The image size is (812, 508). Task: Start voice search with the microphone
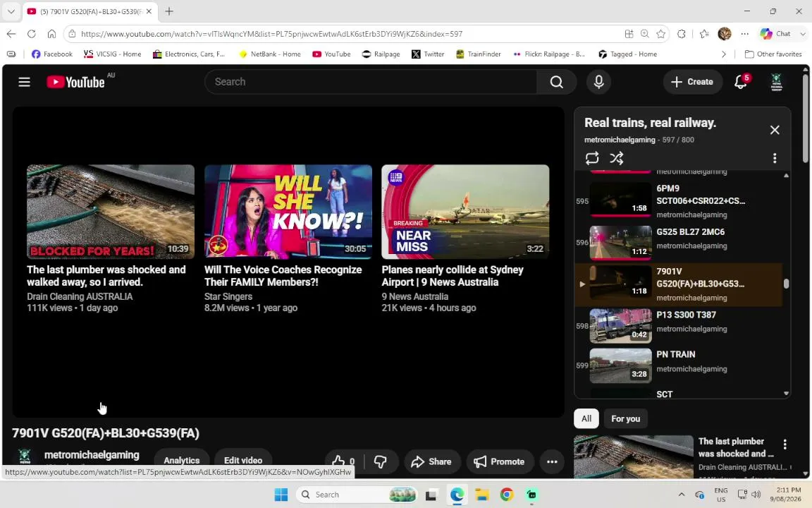598,82
